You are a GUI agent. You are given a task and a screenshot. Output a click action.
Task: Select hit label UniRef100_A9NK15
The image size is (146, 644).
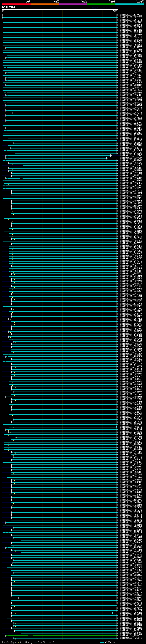coord(131,256)
